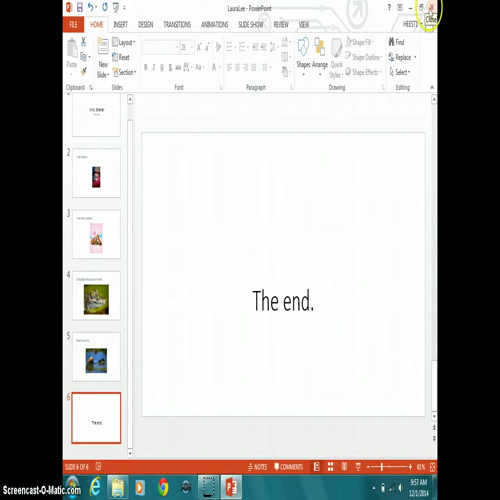Align text to the left

coord(229,68)
